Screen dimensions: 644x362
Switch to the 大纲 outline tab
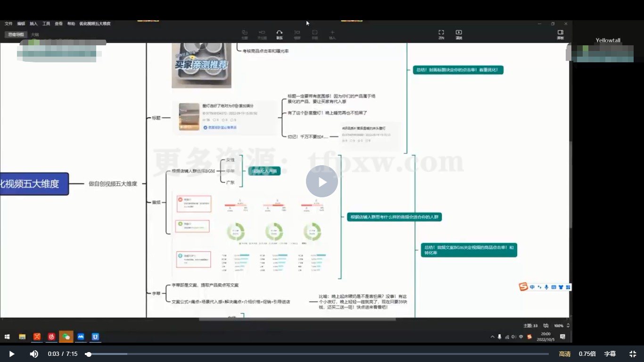click(35, 35)
